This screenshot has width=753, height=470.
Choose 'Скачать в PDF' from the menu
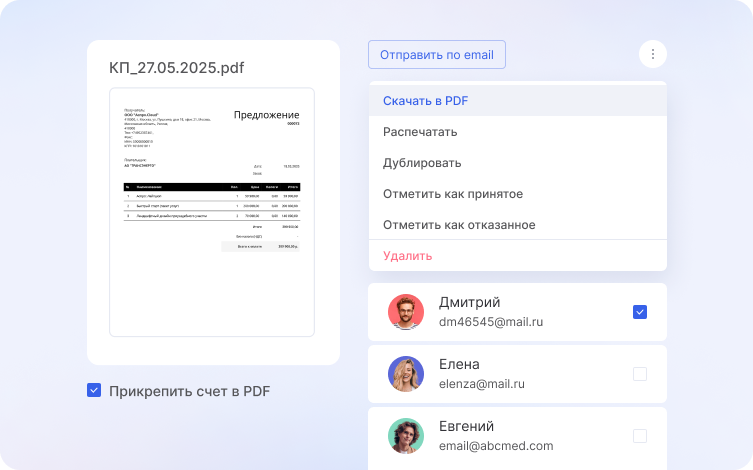[x=425, y=101]
